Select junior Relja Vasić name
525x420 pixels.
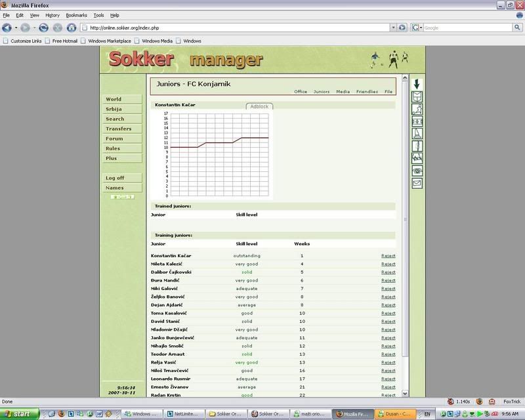click(163, 362)
